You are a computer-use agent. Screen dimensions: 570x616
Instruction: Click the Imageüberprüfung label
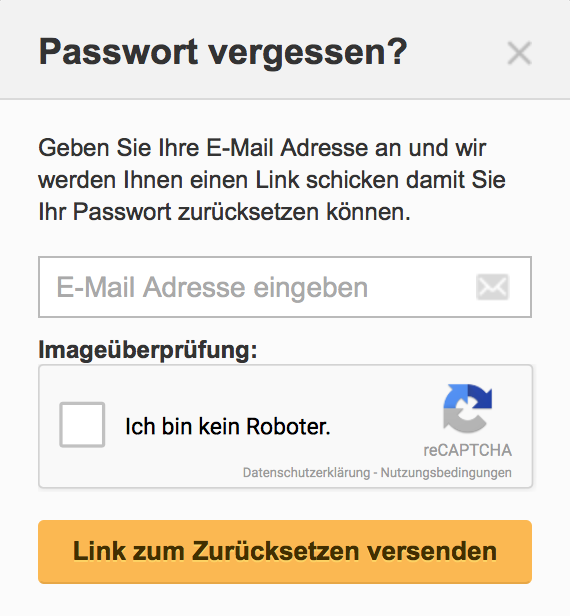click(x=148, y=349)
